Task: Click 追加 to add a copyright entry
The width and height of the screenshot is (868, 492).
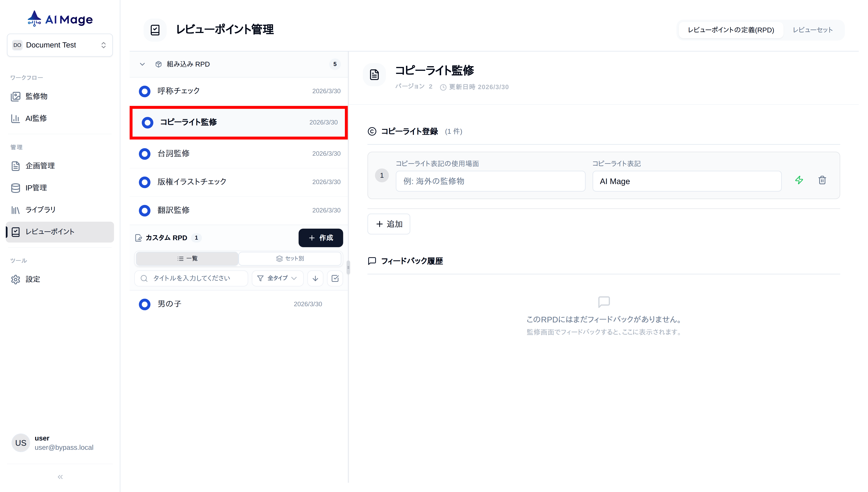Action: 388,224
